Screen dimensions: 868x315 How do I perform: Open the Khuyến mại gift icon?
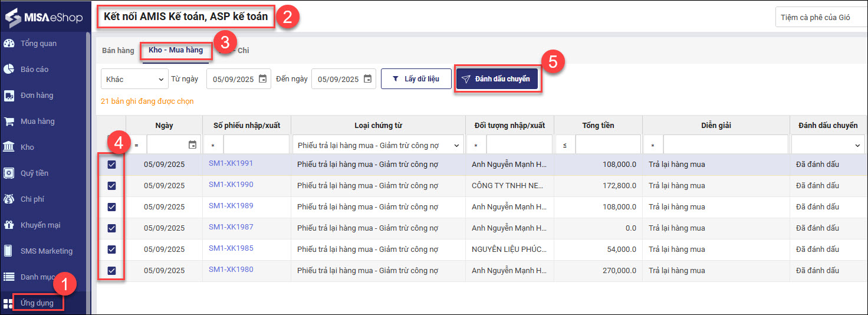9,225
